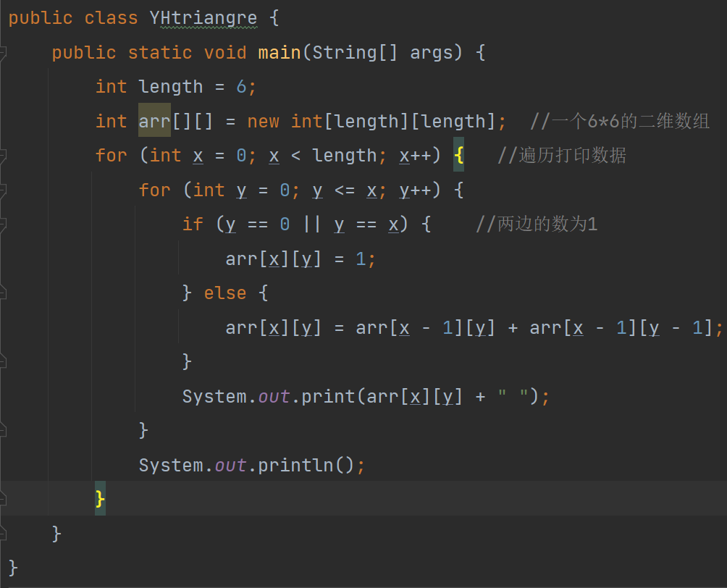
Task: Collapse the fold marker beside the else line
Action: 2,293
